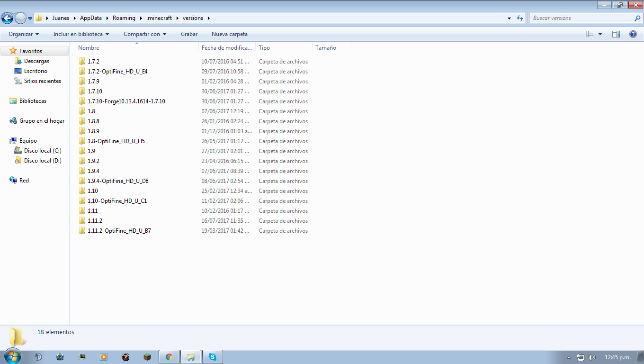The image size is (644, 364).
Task: Select the folder named 1.11
Action: (93, 211)
